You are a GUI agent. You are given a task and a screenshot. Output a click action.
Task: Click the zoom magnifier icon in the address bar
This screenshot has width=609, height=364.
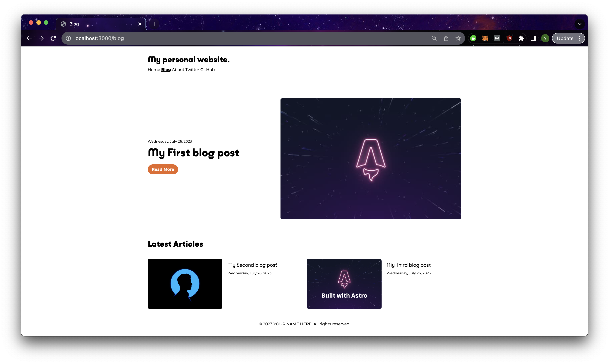(434, 38)
